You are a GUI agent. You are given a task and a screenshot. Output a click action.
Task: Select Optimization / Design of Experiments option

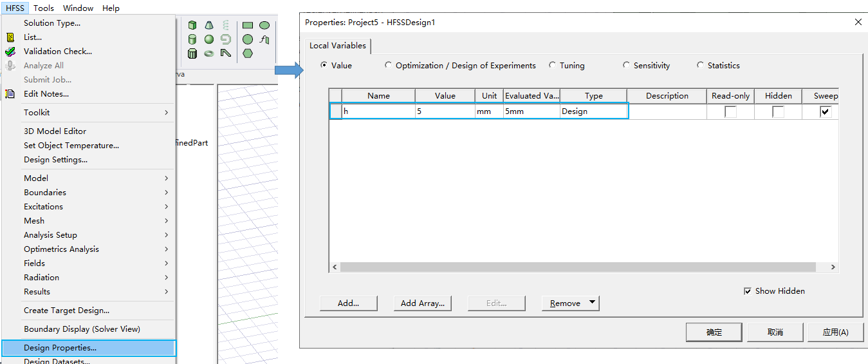point(388,65)
